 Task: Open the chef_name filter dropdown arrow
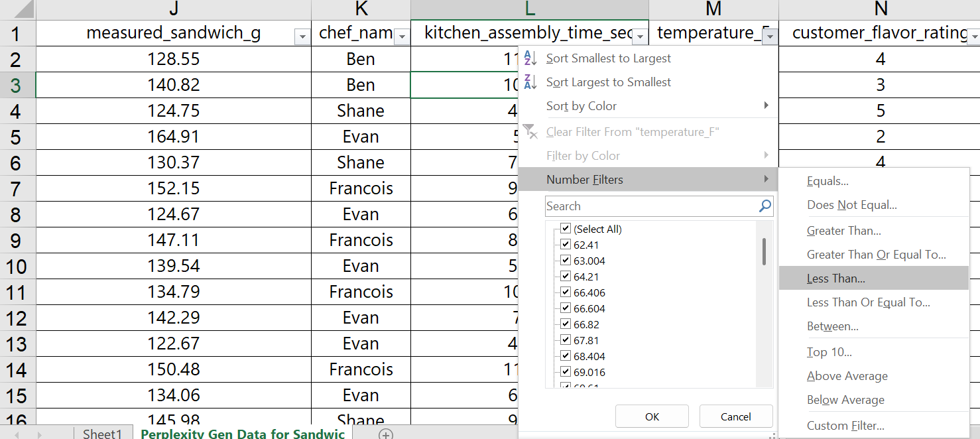401,37
